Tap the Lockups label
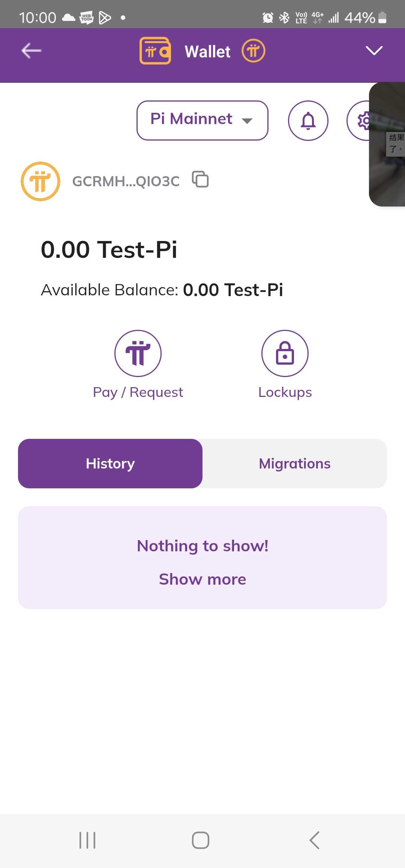The image size is (405, 868). click(285, 392)
